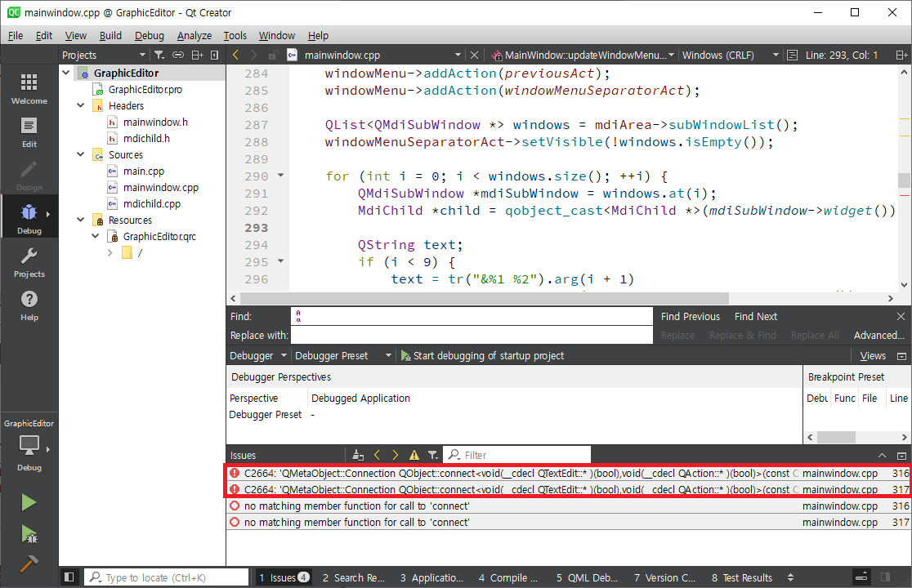Click Start debugging of startup project
This screenshot has height=588, width=912.
[x=483, y=355]
